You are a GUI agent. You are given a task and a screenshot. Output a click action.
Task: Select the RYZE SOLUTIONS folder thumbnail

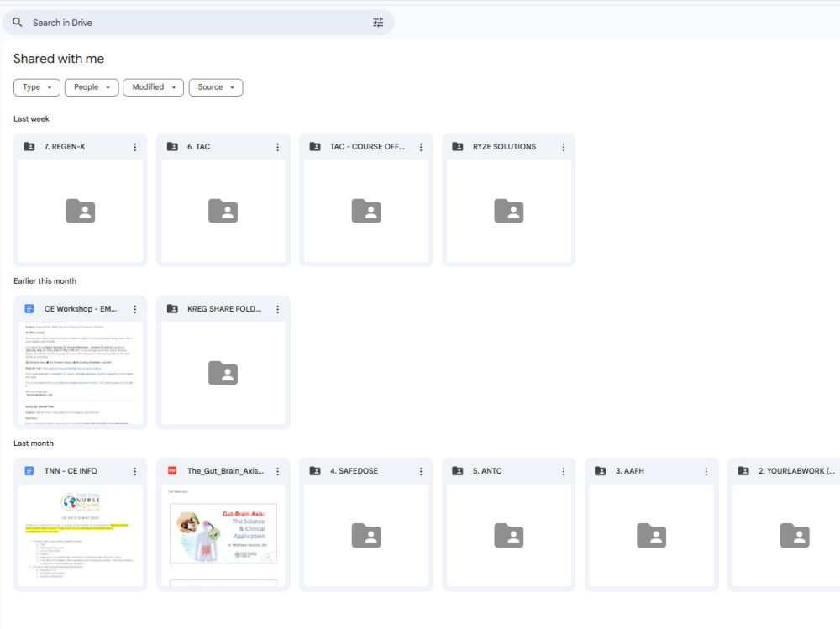point(509,211)
